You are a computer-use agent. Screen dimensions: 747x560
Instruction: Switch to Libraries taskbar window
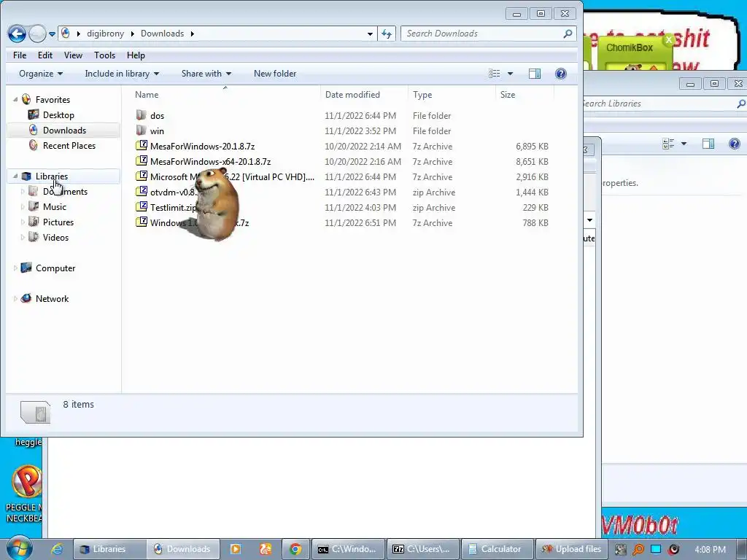(x=109, y=549)
